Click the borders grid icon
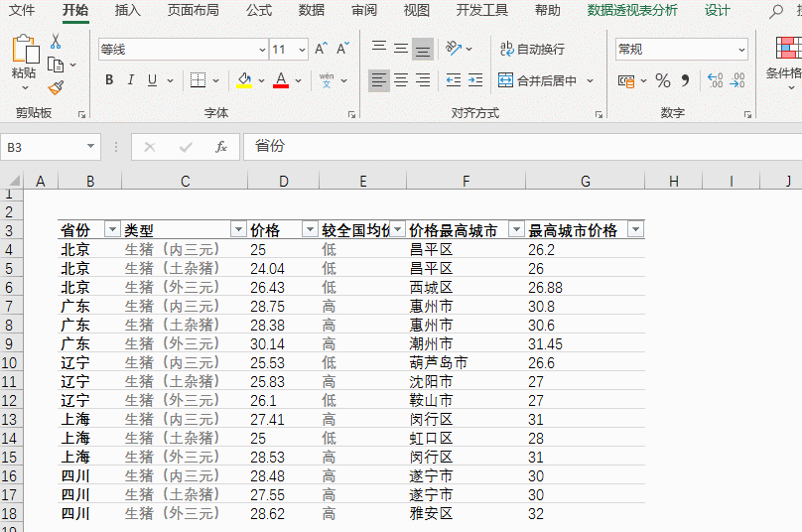 pos(198,80)
